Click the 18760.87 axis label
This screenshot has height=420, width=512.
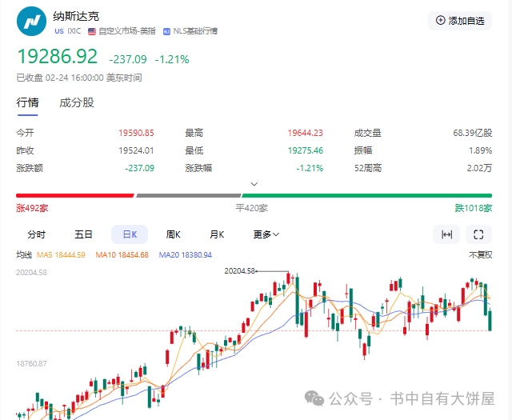pyautogui.click(x=31, y=363)
